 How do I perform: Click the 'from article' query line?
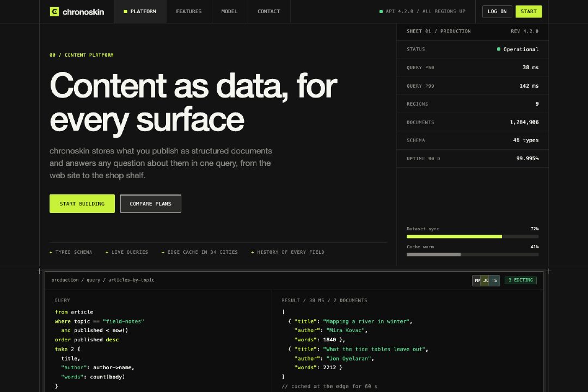(74, 312)
